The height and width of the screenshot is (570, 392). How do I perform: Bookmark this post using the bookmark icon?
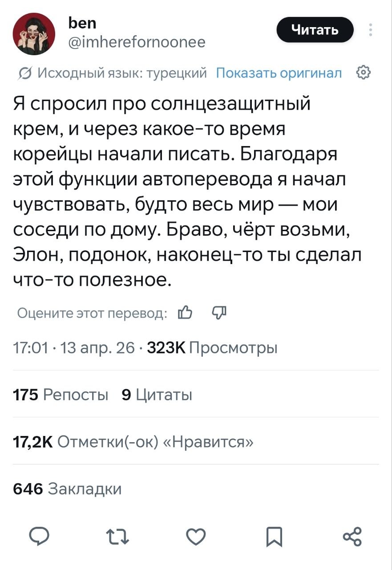(x=274, y=537)
